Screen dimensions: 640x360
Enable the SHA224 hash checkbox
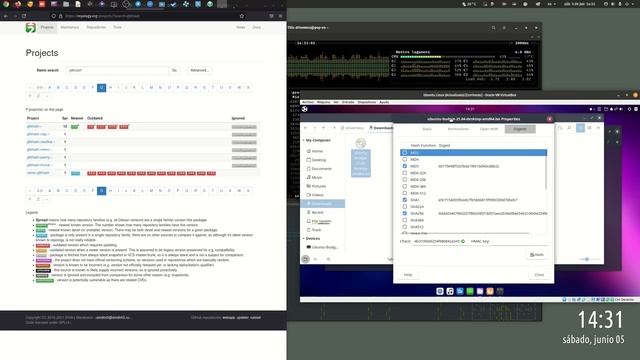404,207
